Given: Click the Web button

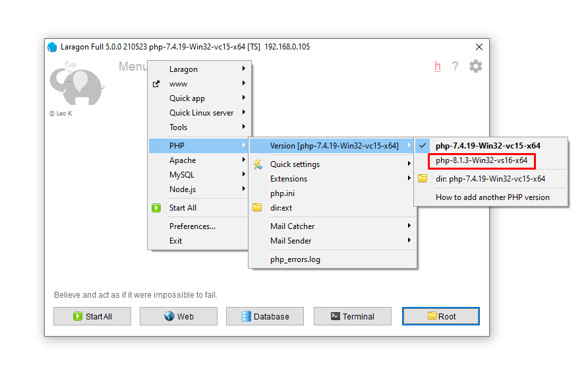Looking at the screenshot, I should pos(179,316).
